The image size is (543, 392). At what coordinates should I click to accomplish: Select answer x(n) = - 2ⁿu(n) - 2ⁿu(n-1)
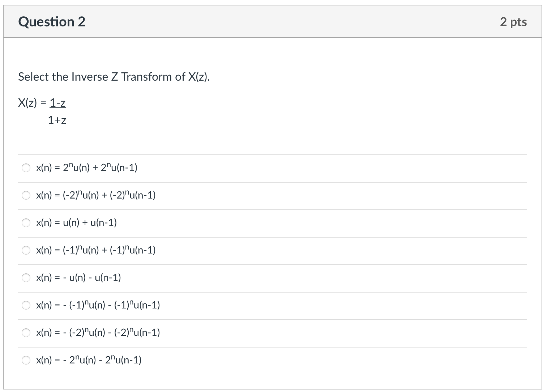point(26,360)
